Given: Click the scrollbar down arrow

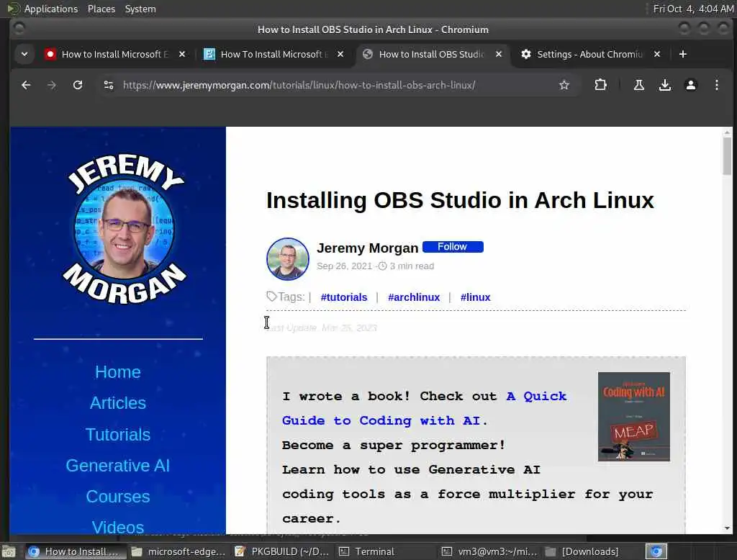Looking at the screenshot, I should click(x=727, y=528).
